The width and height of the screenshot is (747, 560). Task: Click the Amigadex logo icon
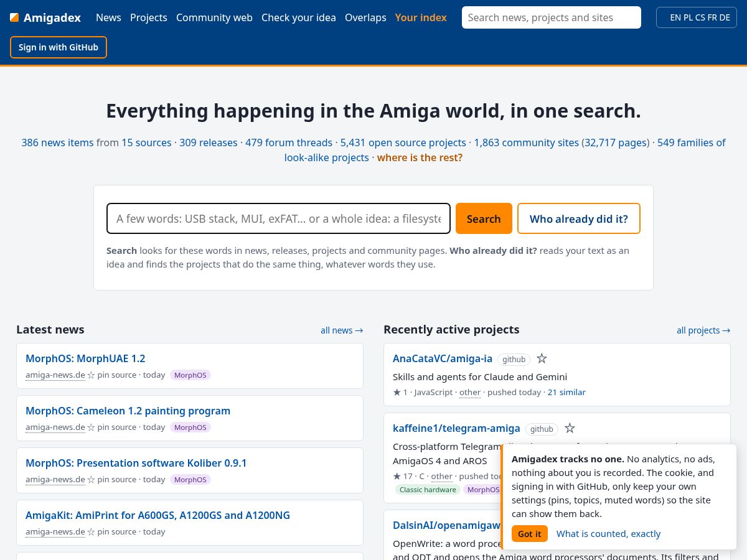pos(14,17)
